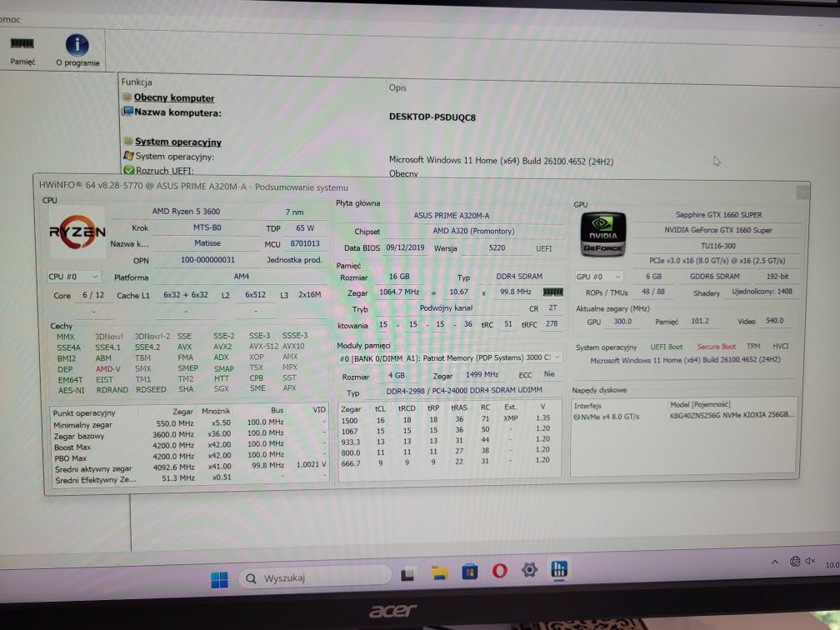Open the CPU #0 selector dropdown
Screen dimensions: 840x630
(73, 277)
